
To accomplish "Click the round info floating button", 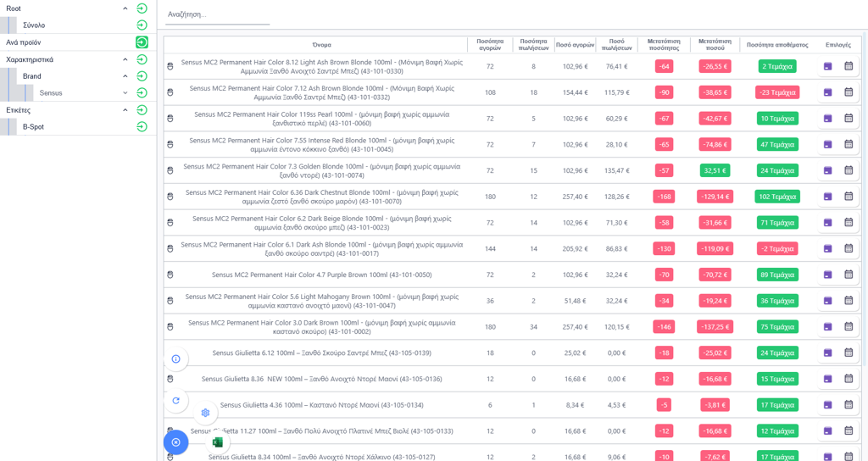I will pos(176,359).
